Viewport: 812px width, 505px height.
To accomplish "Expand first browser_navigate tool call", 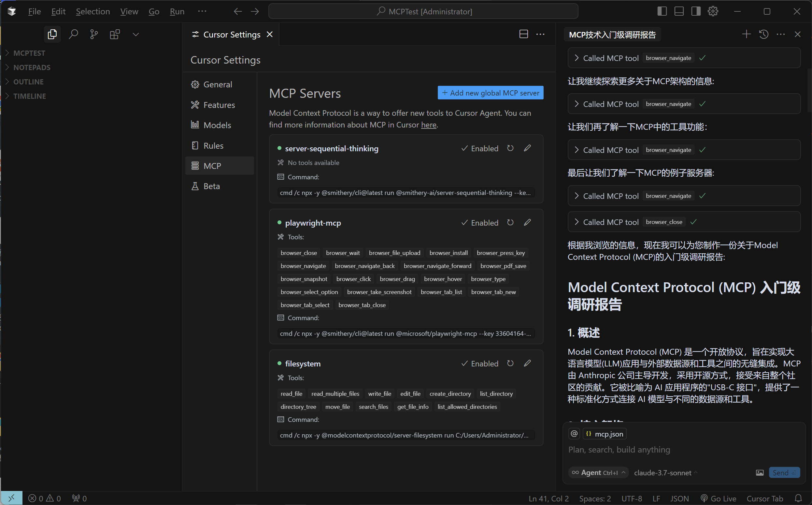I will [684, 58].
